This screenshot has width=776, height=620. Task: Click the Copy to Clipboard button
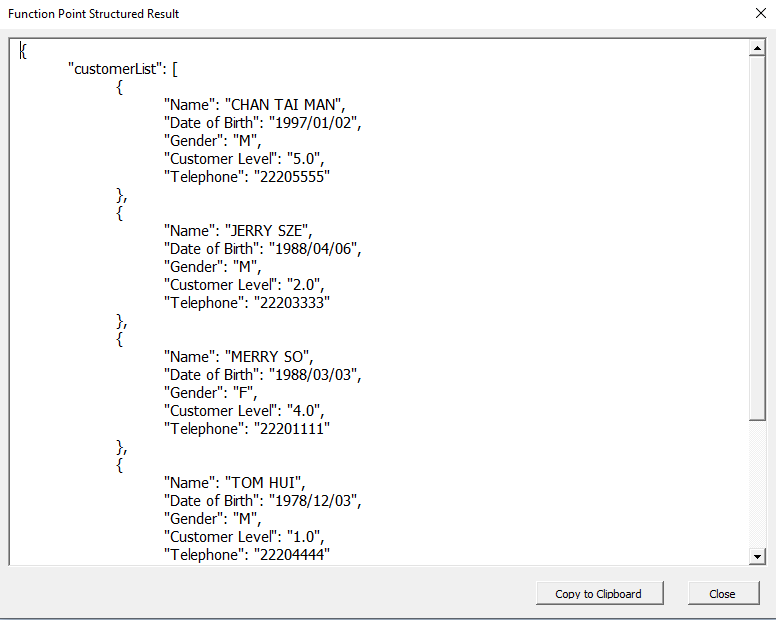tap(599, 593)
